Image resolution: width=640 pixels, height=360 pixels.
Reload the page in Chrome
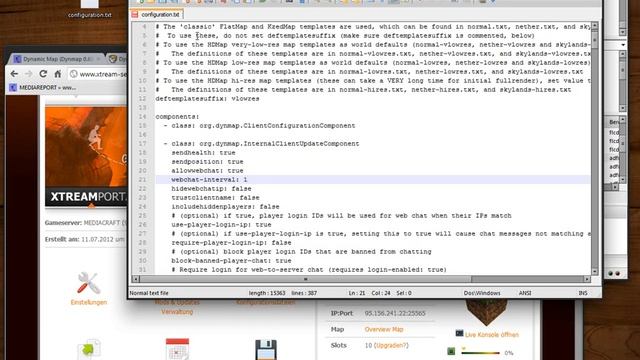[x=43, y=74]
